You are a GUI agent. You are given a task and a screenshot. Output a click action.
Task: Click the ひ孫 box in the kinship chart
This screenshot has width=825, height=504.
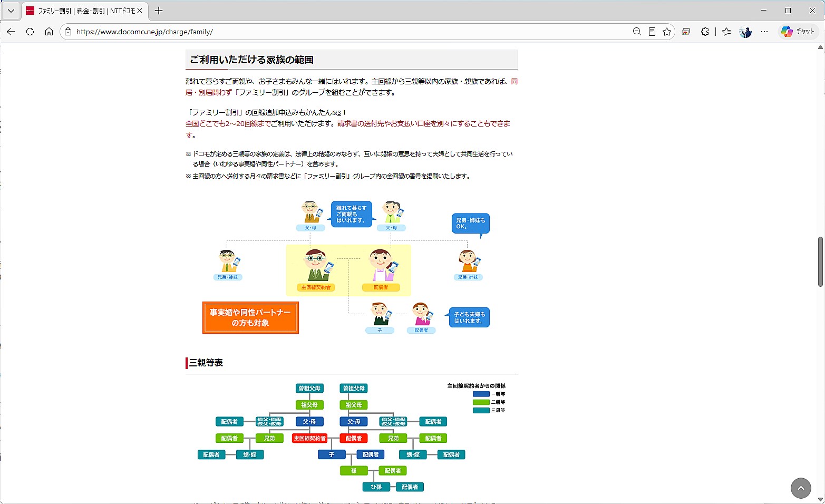pos(376,487)
